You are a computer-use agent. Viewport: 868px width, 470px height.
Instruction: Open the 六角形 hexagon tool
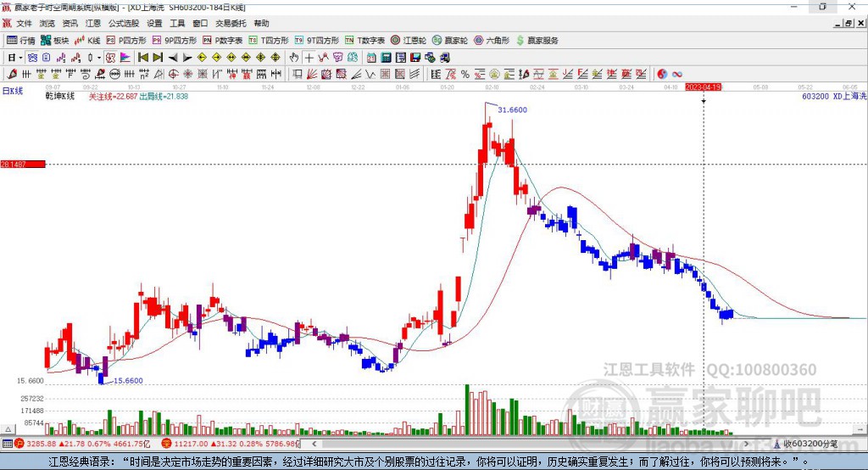coord(492,41)
